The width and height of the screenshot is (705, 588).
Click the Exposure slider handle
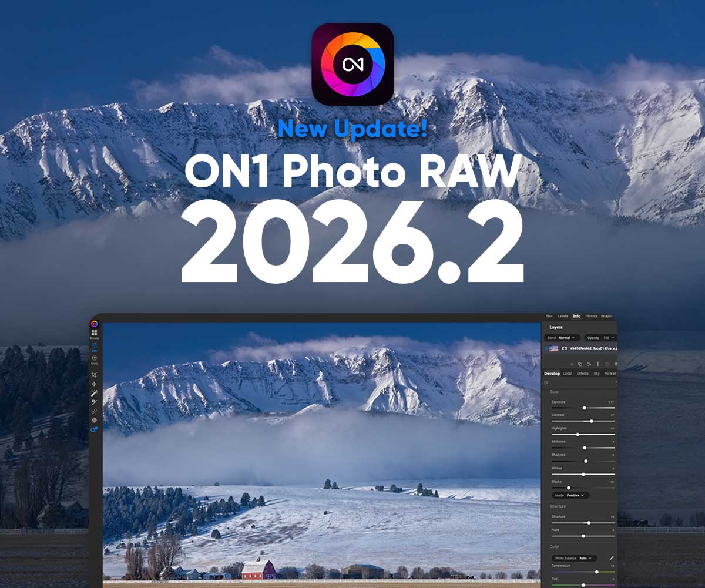click(x=584, y=408)
